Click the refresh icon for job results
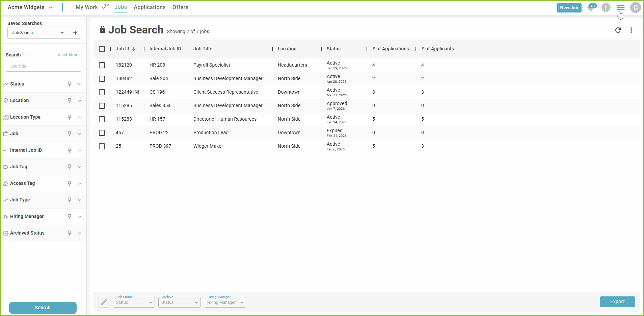 point(618,30)
